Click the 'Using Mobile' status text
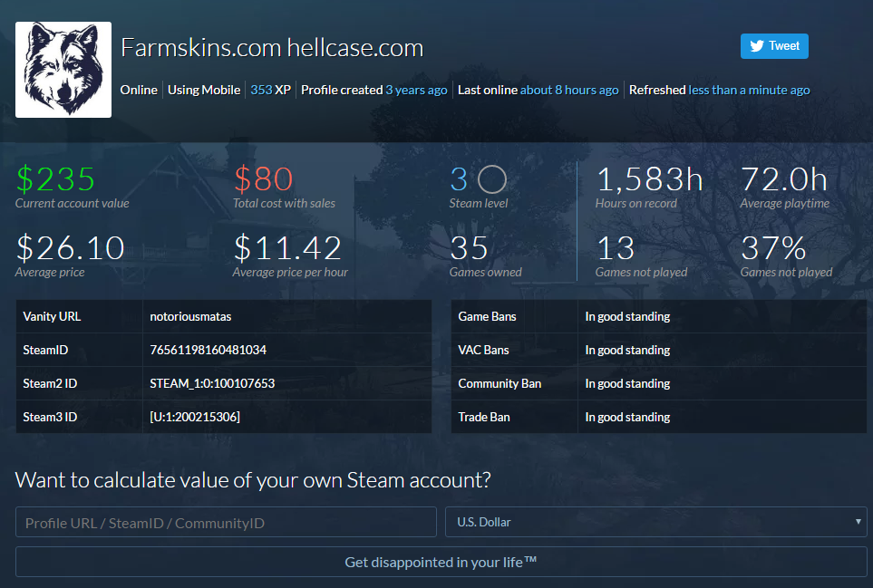 [x=204, y=90]
